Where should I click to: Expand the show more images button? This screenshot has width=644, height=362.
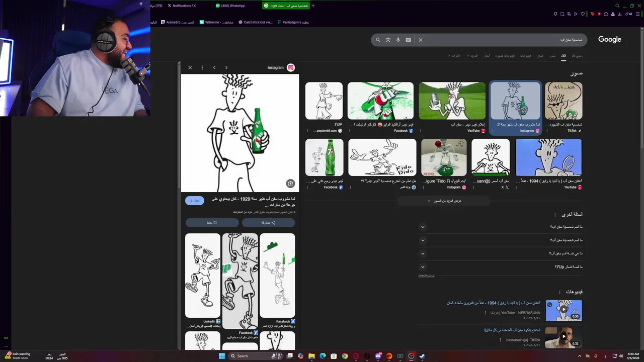444,201
